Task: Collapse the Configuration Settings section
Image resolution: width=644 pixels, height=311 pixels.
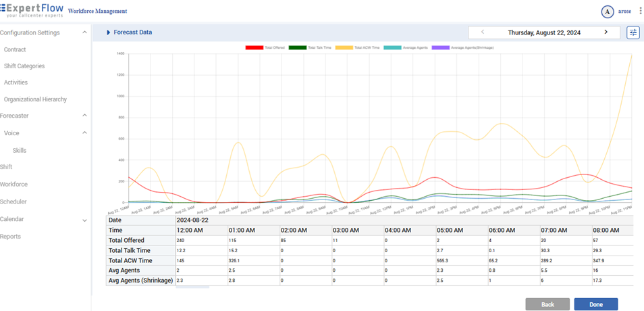Action: [x=84, y=32]
